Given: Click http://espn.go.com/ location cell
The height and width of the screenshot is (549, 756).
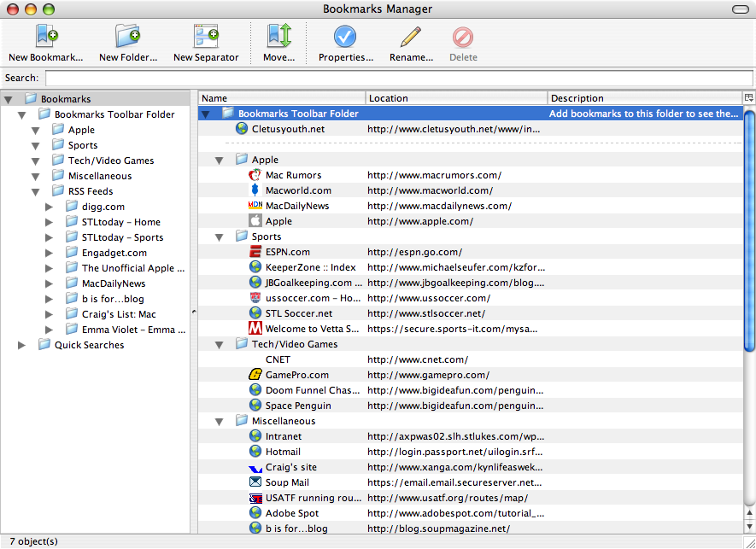Looking at the screenshot, I should (x=414, y=252).
